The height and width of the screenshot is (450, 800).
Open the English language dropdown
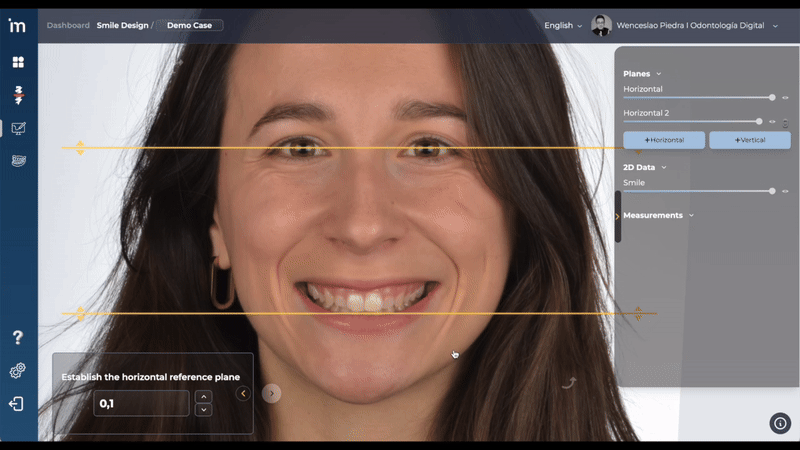564,25
